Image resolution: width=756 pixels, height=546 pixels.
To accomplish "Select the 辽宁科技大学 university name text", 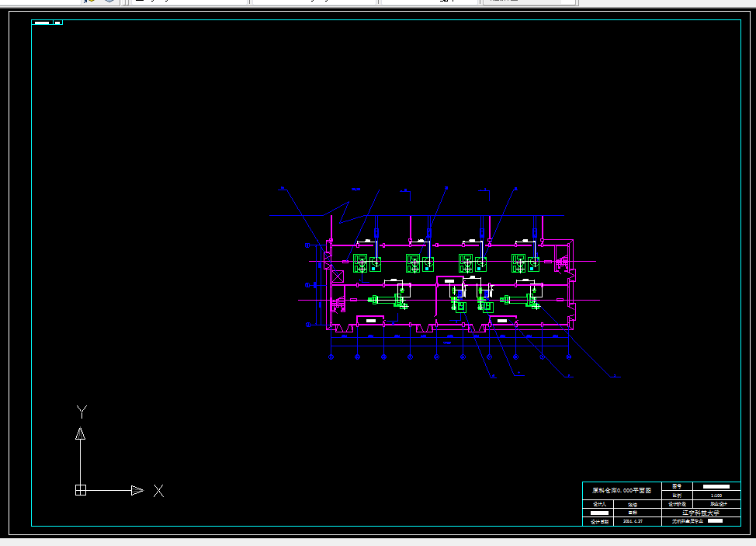I will pos(701,513).
